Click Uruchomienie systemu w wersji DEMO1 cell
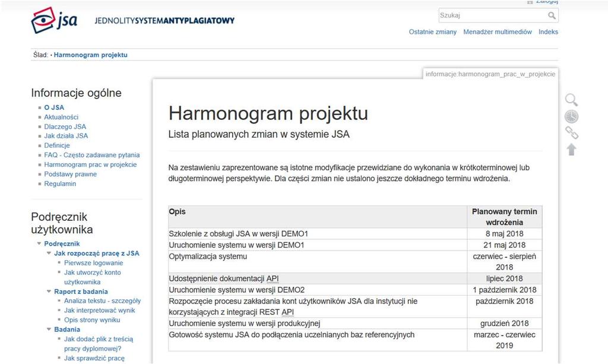Viewport: 608px width, 364px height. tap(318, 245)
